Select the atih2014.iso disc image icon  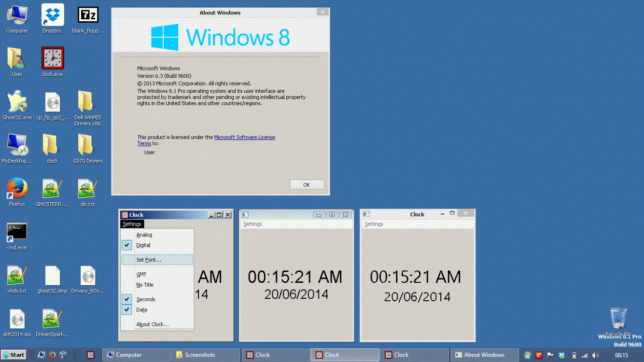17,319
